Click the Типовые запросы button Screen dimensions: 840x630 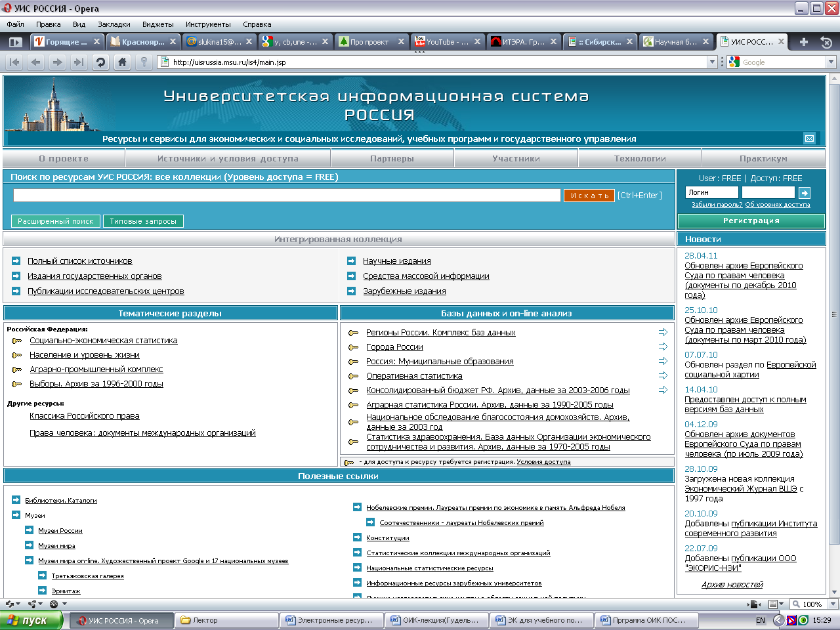pyautogui.click(x=143, y=221)
